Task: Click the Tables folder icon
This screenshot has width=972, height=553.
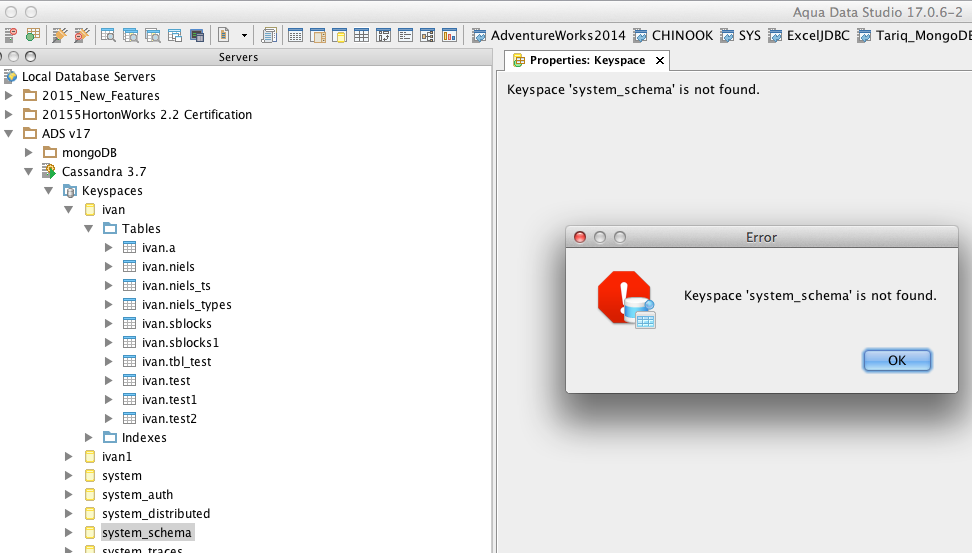Action: click(x=110, y=228)
